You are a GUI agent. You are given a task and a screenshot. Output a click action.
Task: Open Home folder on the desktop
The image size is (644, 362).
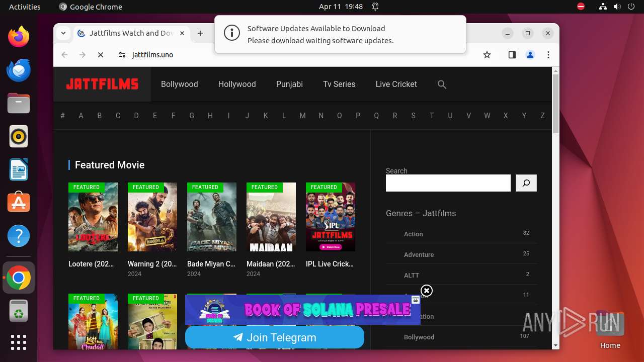pyautogui.click(x=610, y=329)
